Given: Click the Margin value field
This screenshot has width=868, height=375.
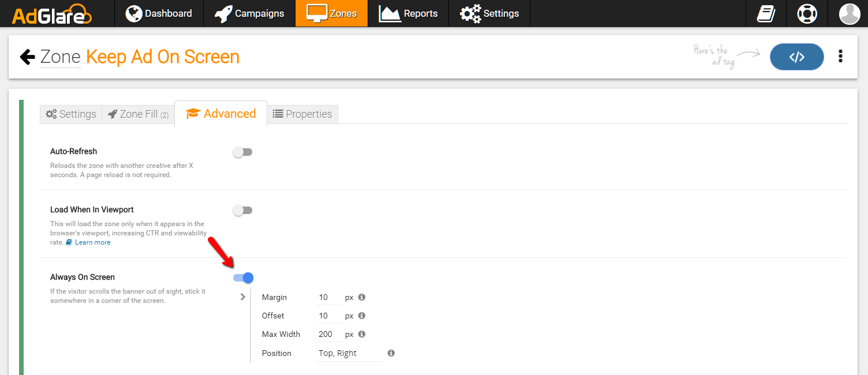Looking at the screenshot, I should click(x=330, y=298).
